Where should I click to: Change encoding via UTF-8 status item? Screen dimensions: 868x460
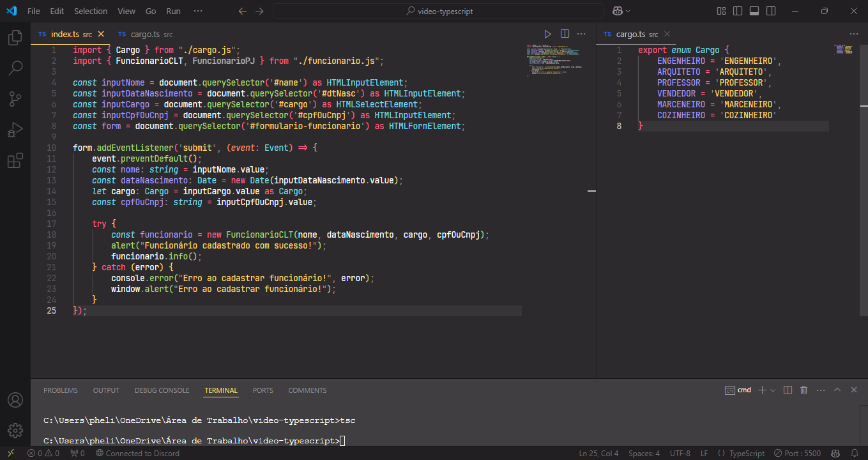coord(680,453)
